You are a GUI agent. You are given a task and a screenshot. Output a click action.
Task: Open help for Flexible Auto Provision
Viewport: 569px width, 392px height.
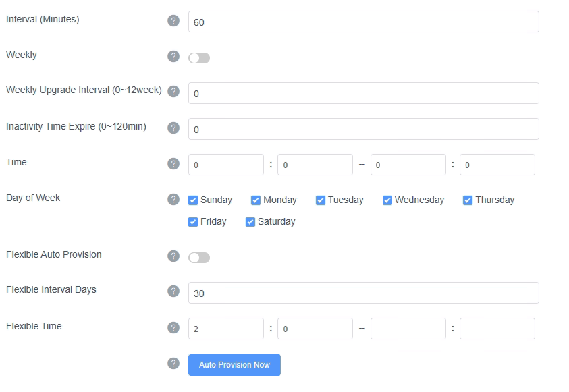(173, 256)
